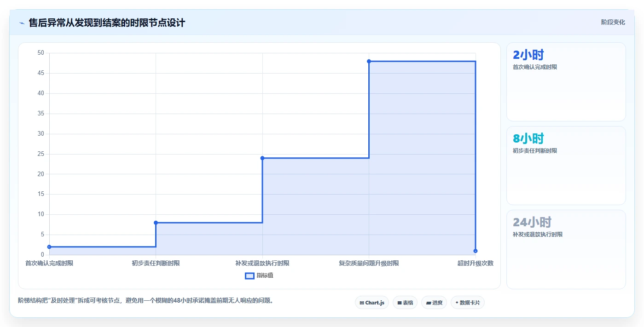Click the 阶段变化 label in header
This screenshot has width=644, height=327.
tap(613, 22)
